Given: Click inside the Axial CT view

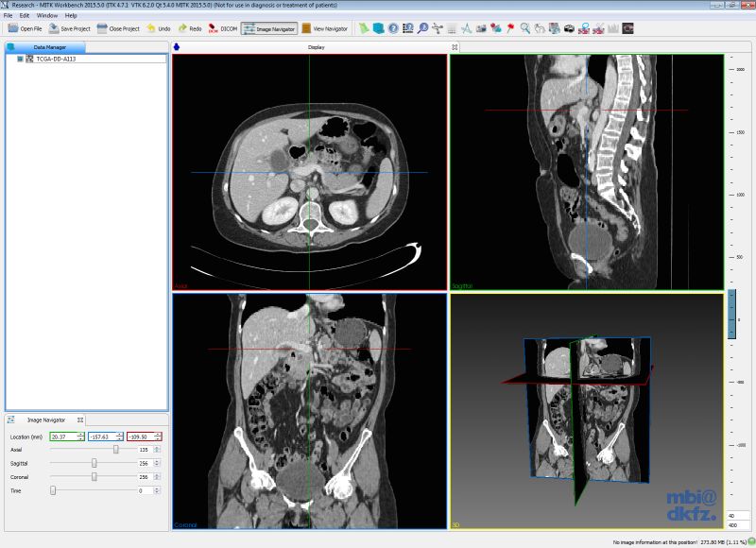Looking at the screenshot, I should (x=310, y=172).
